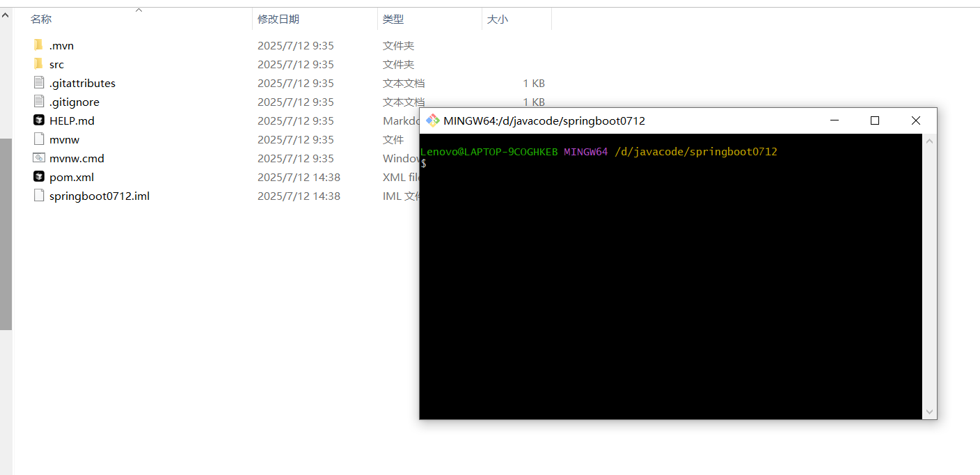Click the sort arrow above 名称 column
The height and width of the screenshot is (475, 980).
[139, 10]
